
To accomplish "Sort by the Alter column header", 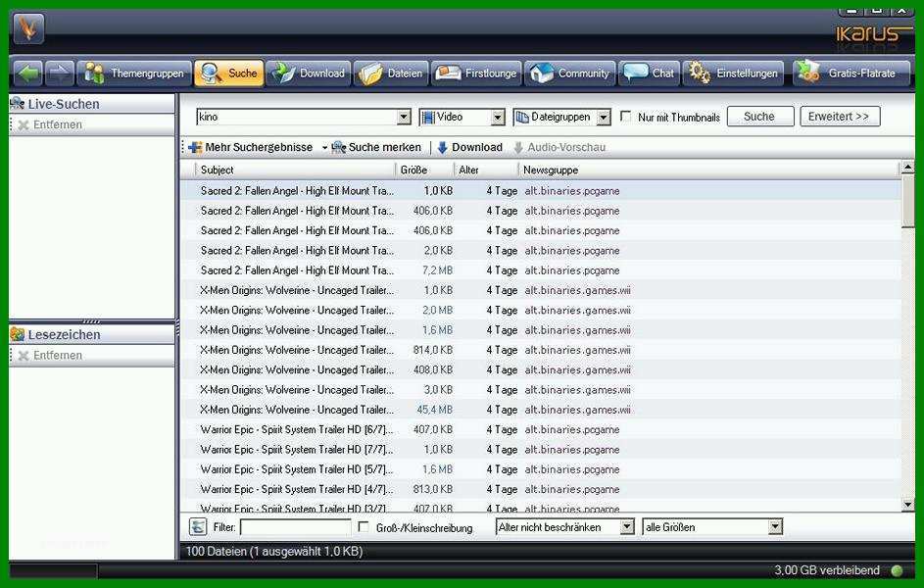I will pyautogui.click(x=487, y=170).
